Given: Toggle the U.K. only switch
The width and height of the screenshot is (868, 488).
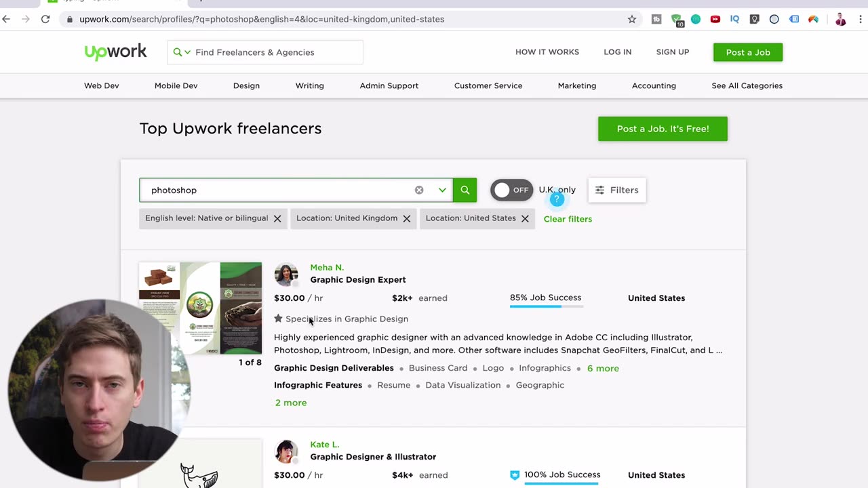Looking at the screenshot, I should [512, 190].
